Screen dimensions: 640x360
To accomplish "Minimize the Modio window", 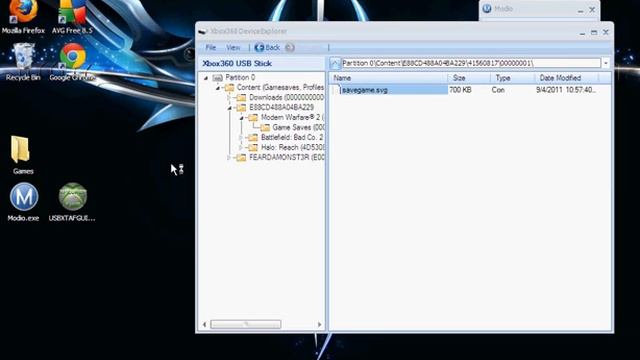I will (x=580, y=10).
